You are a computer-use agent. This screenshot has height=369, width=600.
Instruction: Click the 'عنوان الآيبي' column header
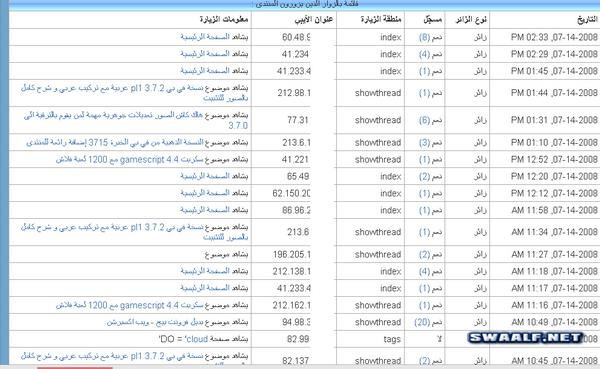(314, 20)
